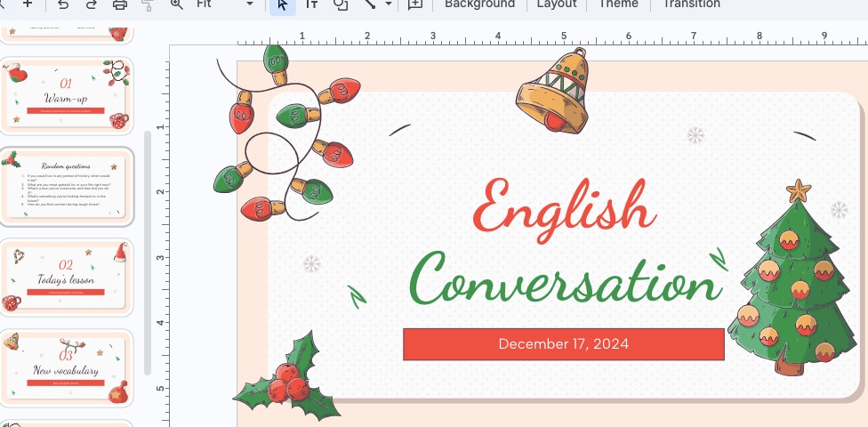Add a comment with the comment icon
The width and height of the screenshot is (868, 427).
(x=415, y=4)
